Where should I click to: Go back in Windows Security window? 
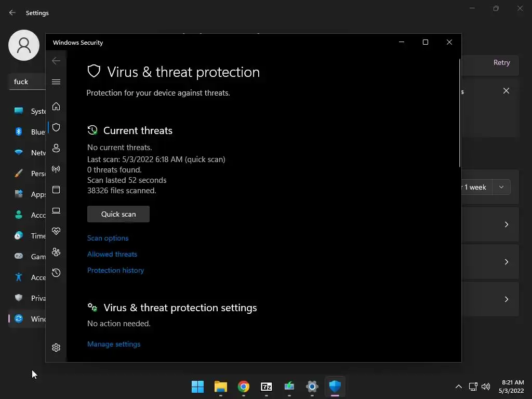coord(56,61)
